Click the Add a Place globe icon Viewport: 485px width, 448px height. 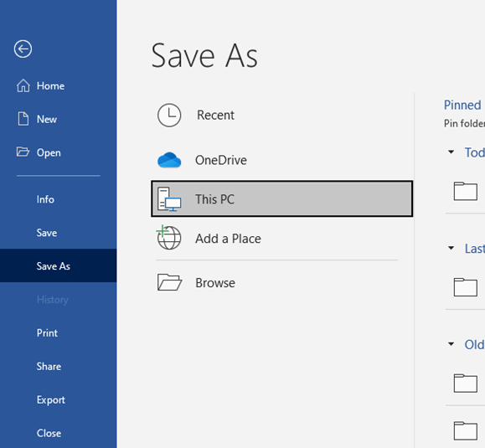point(168,238)
